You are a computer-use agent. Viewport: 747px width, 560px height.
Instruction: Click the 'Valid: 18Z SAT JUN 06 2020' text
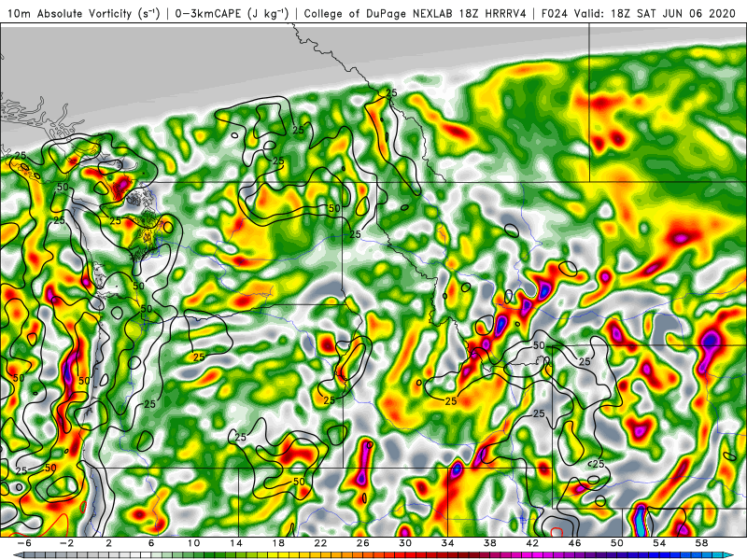(655, 13)
